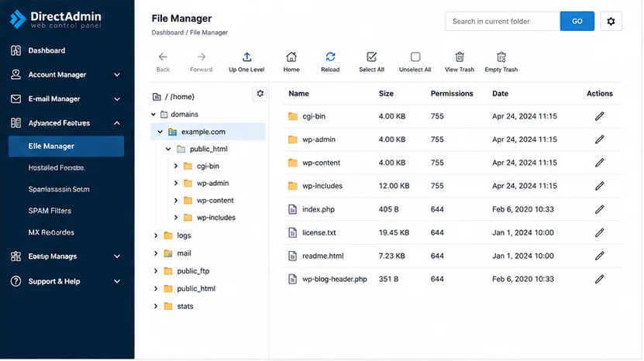Image resolution: width=644 pixels, height=361 pixels.
Task: Click the Home toolbar icon
Action: pyautogui.click(x=291, y=57)
